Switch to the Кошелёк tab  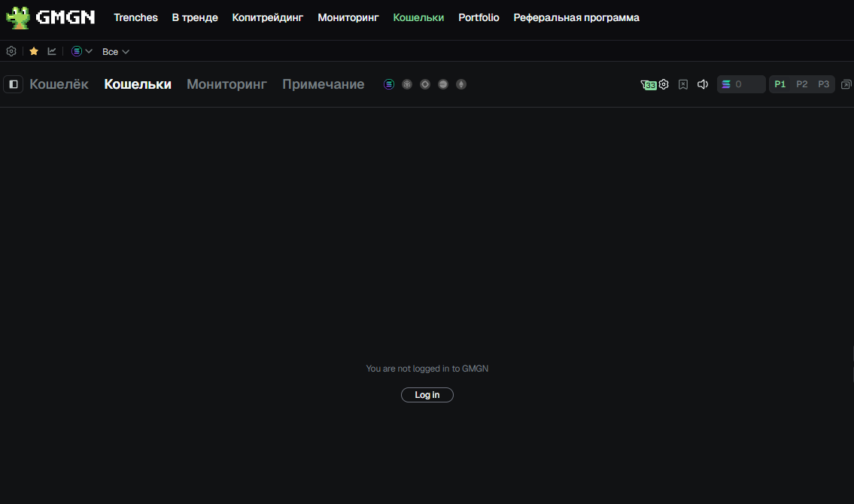[x=59, y=84]
